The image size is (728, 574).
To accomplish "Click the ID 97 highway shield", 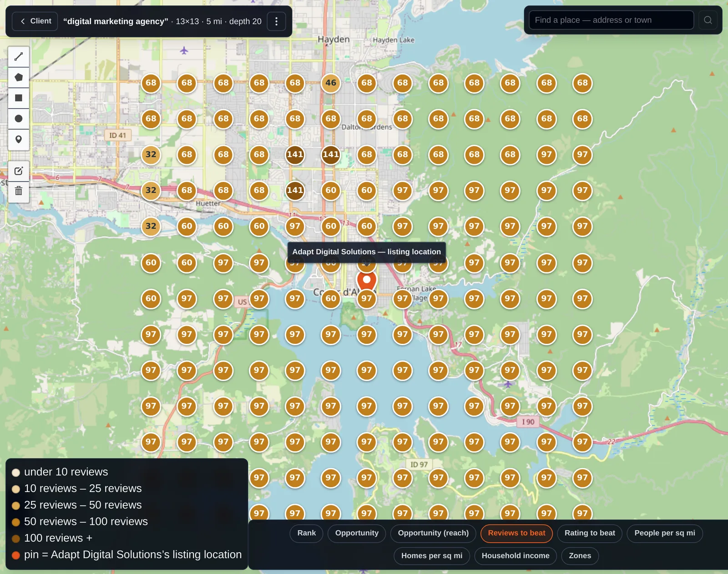I will (419, 464).
